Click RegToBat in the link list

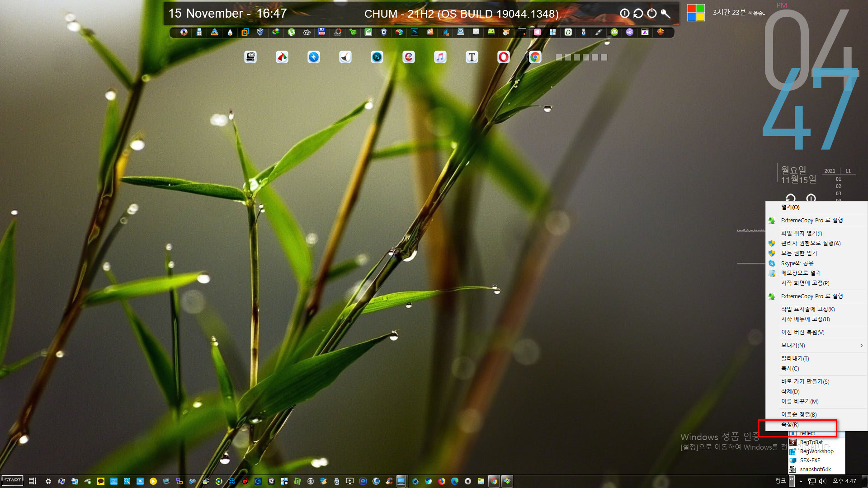click(816, 442)
